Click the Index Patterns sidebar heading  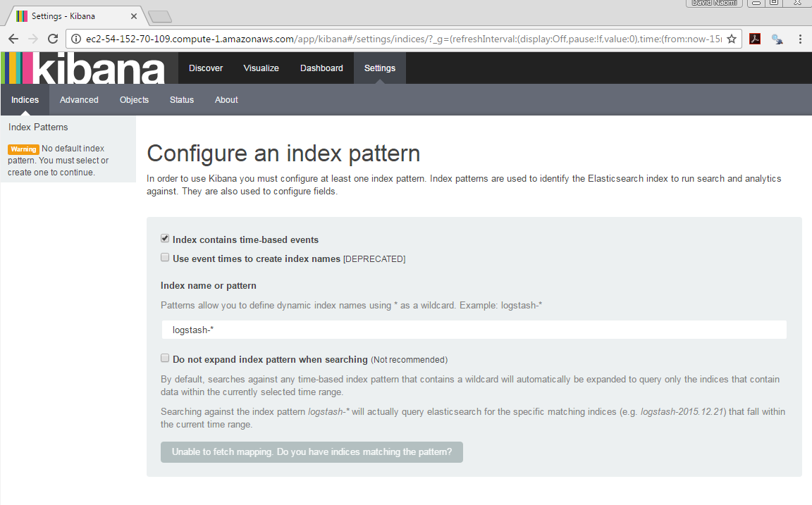coord(38,127)
